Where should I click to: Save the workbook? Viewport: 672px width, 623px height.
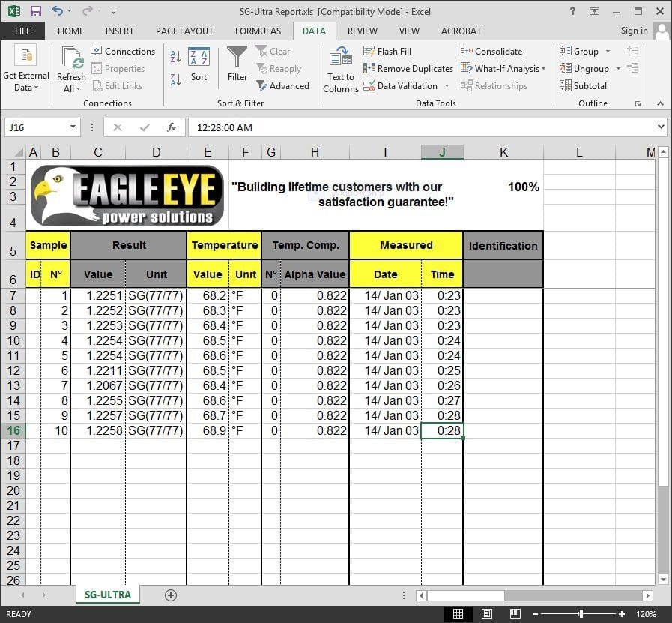tap(35, 11)
